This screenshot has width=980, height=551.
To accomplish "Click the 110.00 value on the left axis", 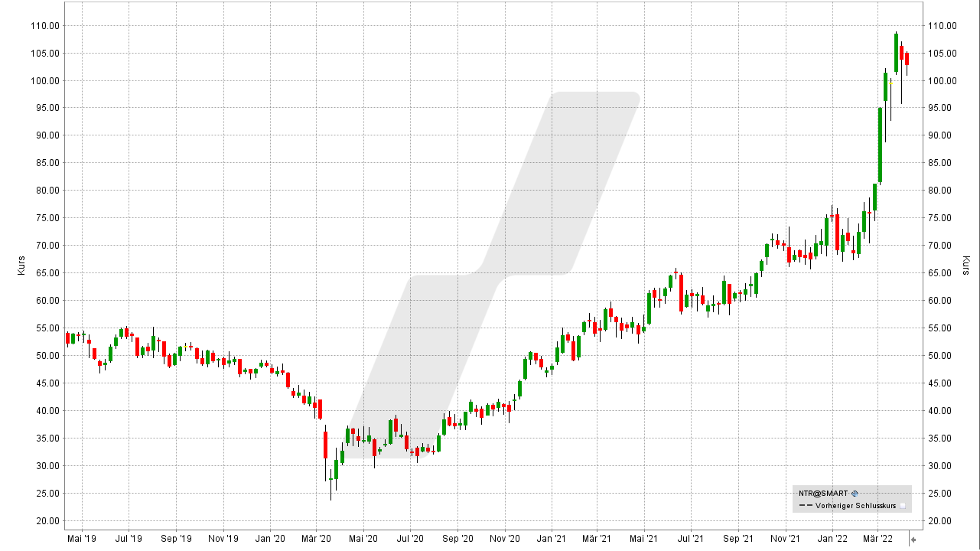I will point(46,25).
